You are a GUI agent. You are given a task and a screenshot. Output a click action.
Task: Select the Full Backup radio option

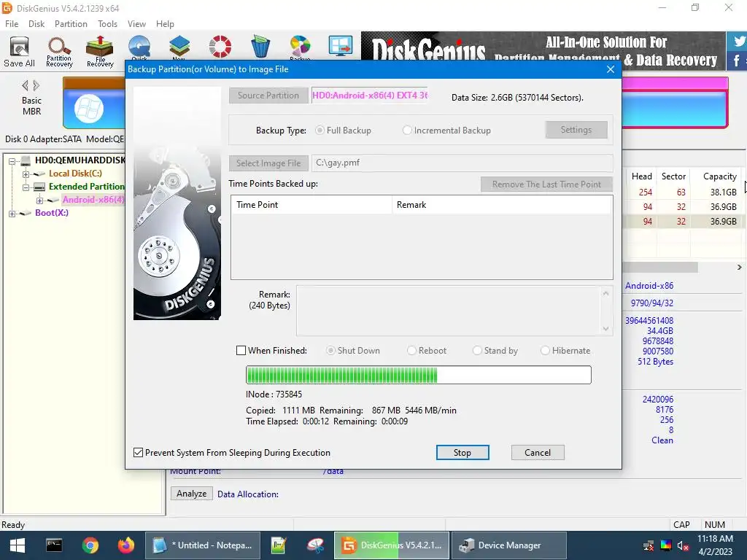point(320,130)
